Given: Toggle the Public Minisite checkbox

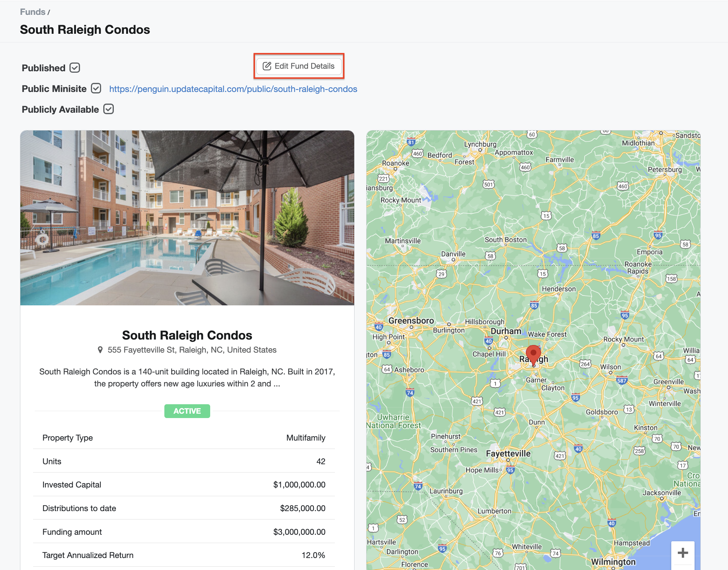Looking at the screenshot, I should (x=96, y=88).
